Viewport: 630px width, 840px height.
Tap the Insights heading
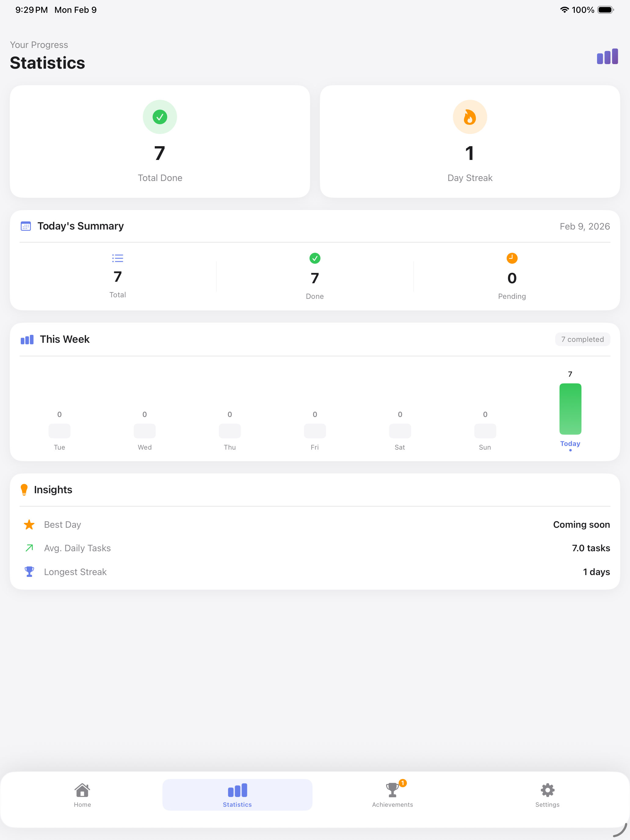point(53,490)
